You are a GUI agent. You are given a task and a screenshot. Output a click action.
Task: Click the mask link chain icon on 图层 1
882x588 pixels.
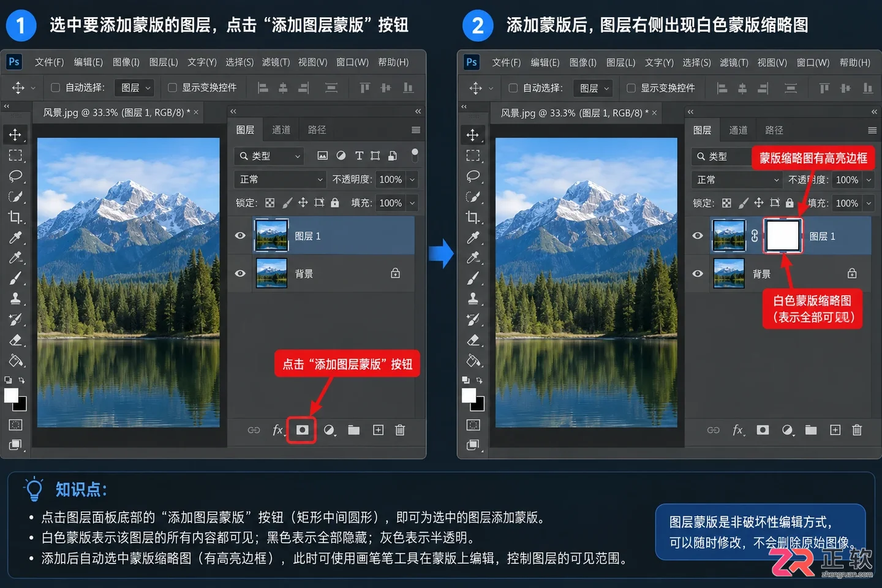(755, 236)
